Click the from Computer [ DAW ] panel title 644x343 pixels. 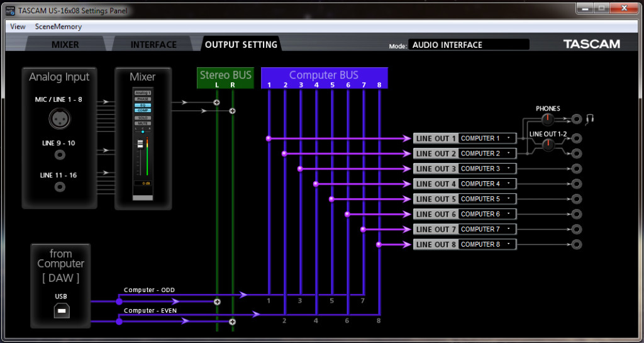point(61,266)
